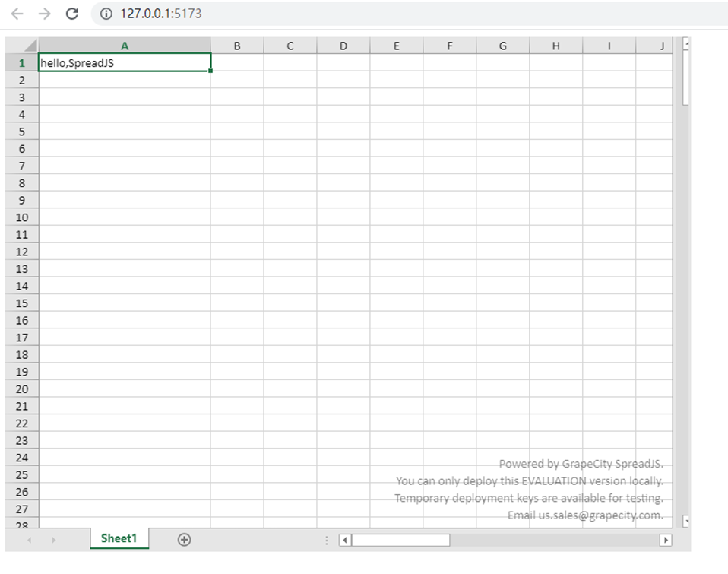The image size is (728, 574).
Task: Select column E header
Action: tap(397, 46)
